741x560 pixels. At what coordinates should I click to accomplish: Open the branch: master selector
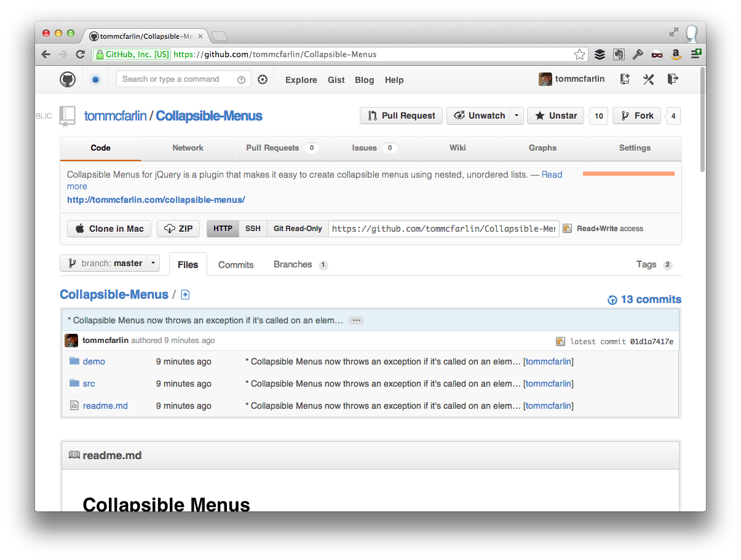point(109,263)
